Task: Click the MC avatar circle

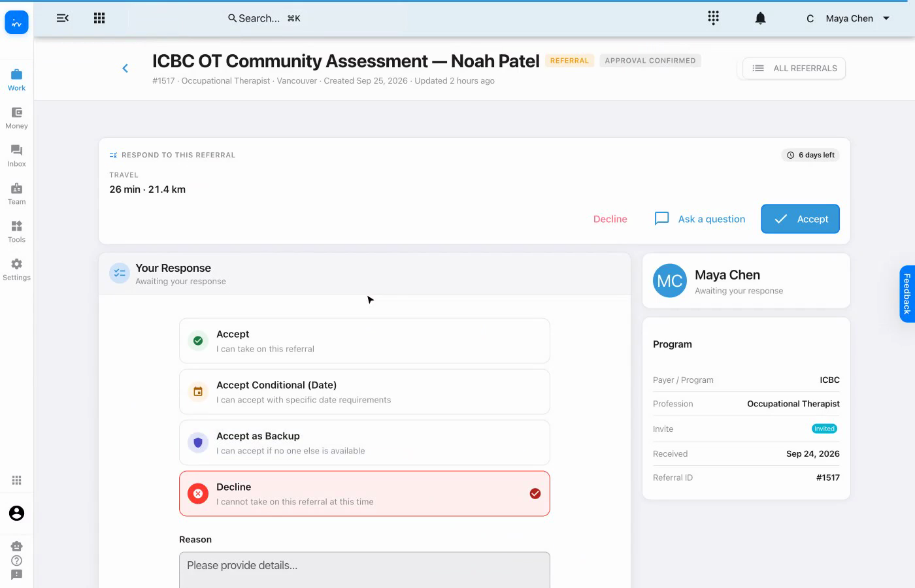Action: tap(670, 280)
